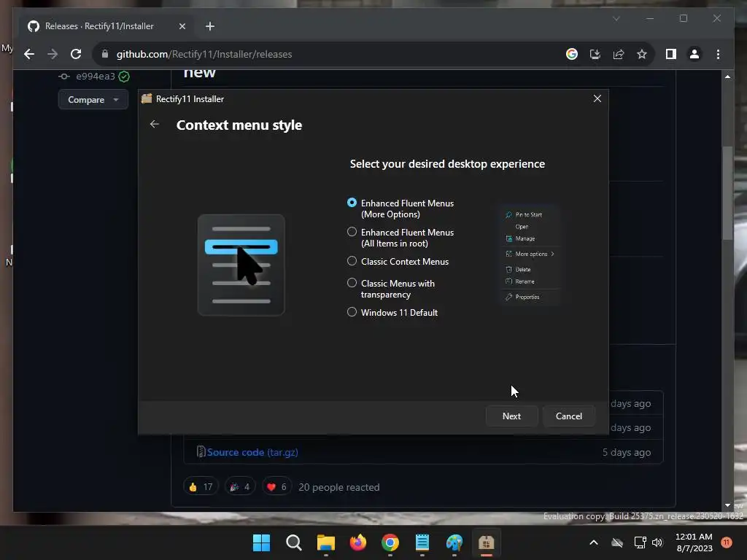The height and width of the screenshot is (560, 747).
Task: Reload the GitHub releases page
Action: [x=76, y=54]
